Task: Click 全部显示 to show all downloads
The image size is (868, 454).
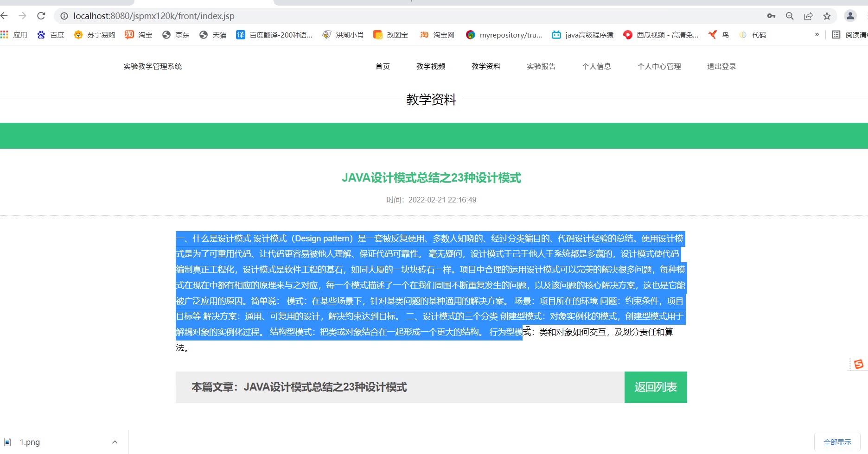Action: 837,442
